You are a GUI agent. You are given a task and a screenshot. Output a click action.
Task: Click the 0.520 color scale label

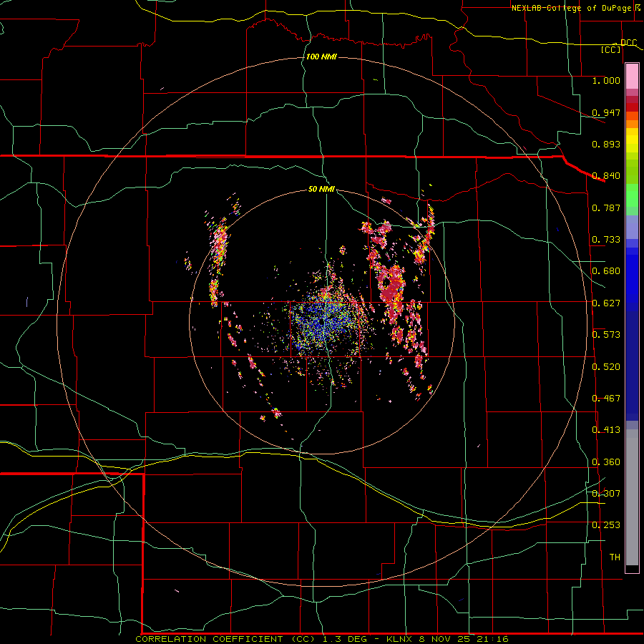tap(606, 367)
